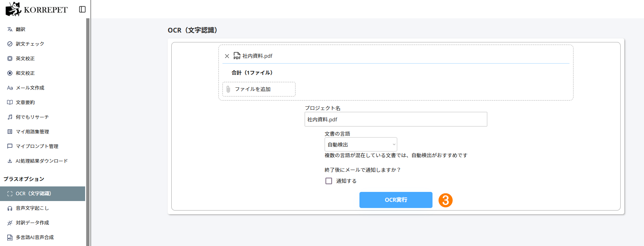Collapse the sidebar with the panel toggle icon

click(83, 10)
